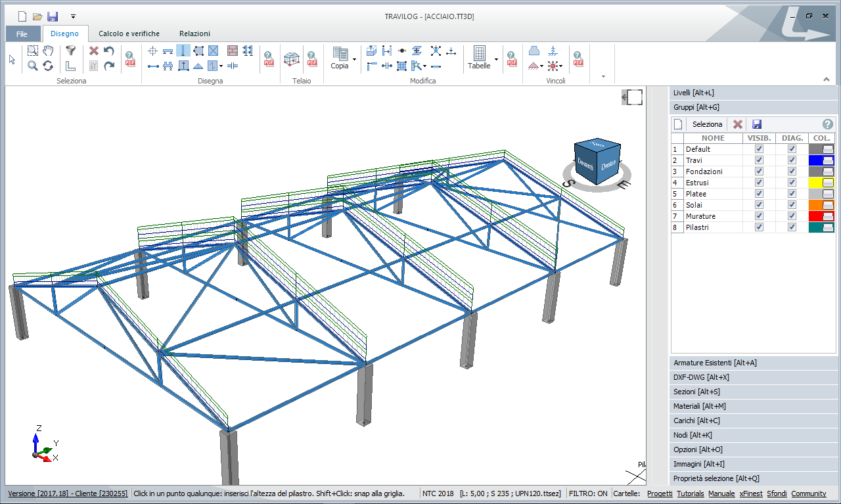
Task: Open the File menu
Action: point(22,34)
